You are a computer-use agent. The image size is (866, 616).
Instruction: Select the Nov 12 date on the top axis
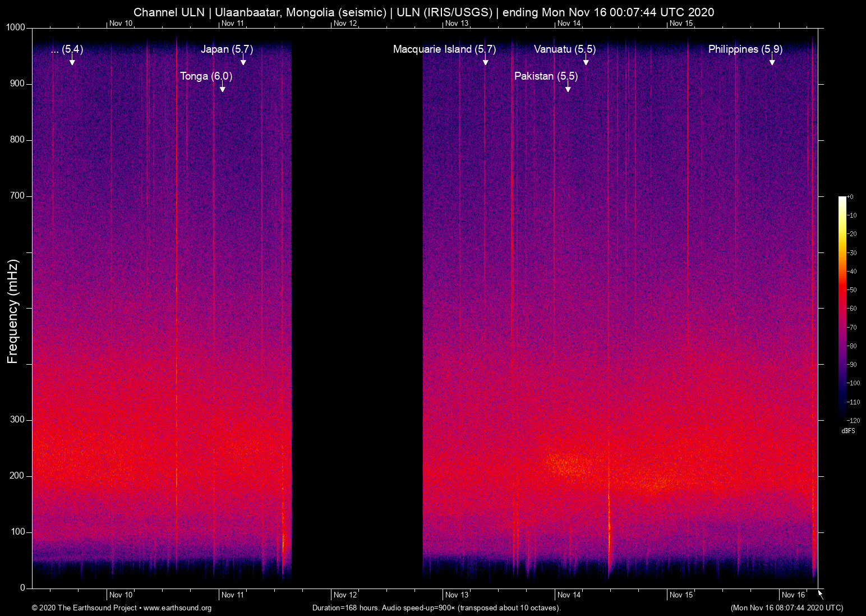345,24
